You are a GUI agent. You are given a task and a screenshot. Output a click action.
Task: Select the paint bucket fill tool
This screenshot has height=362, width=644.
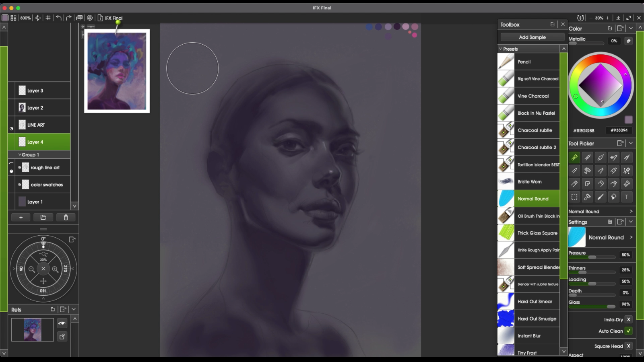613,197
